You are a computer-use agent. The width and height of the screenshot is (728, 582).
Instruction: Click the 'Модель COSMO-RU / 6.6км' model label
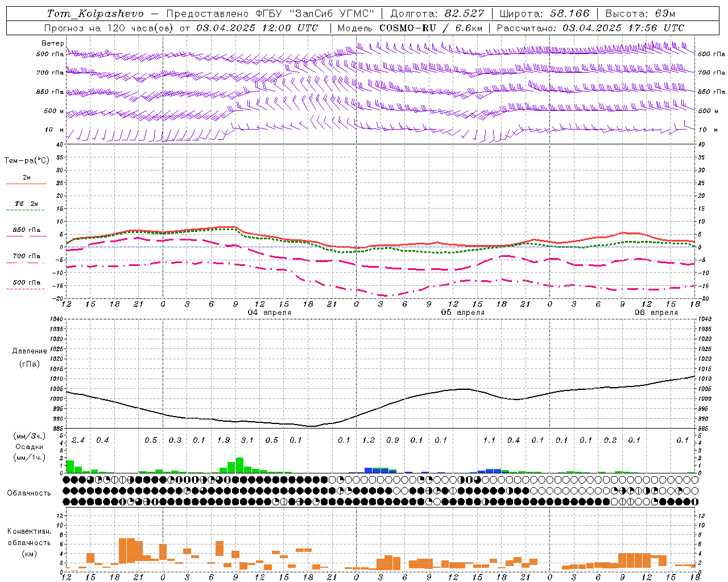pyautogui.click(x=410, y=28)
